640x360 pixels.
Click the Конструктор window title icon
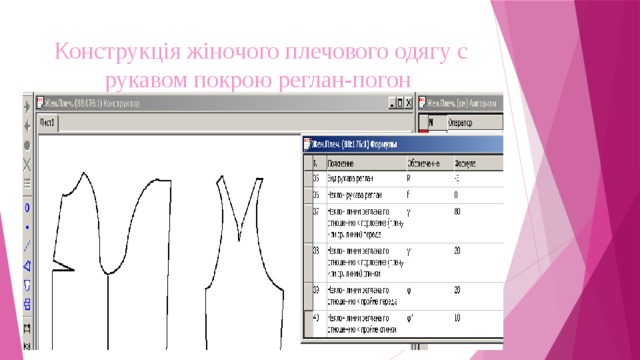coord(40,103)
